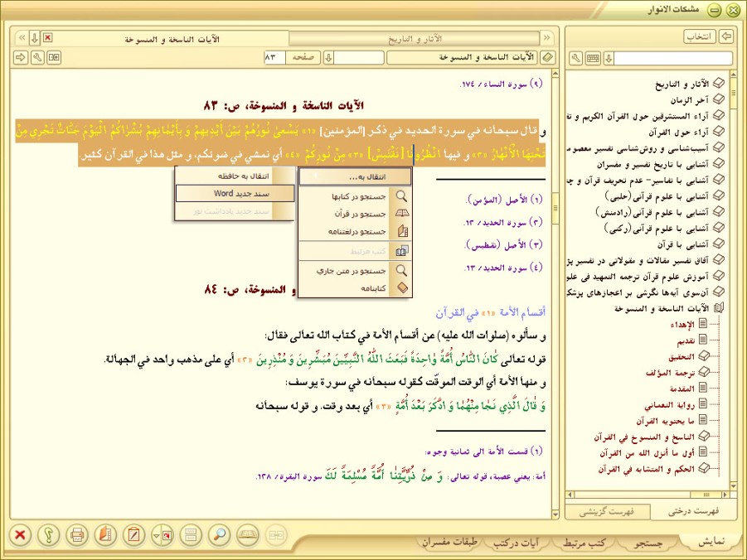Open the on-screen keyboard icon in list panel
Screen dimensions: 747x560
click(593, 58)
